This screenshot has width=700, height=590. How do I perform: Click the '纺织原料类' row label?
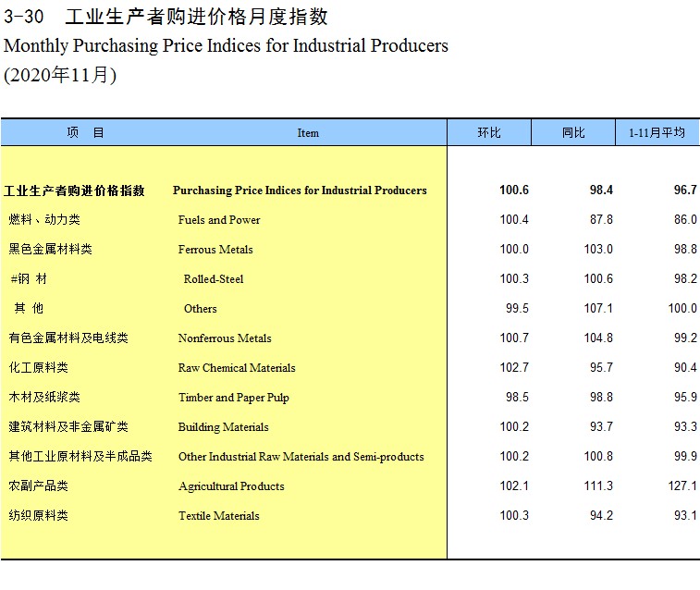pyautogui.click(x=39, y=515)
